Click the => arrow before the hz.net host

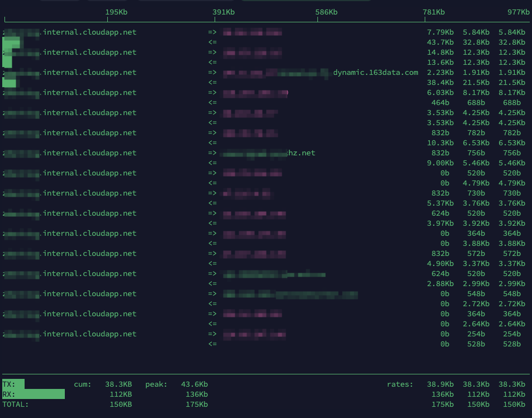click(212, 153)
